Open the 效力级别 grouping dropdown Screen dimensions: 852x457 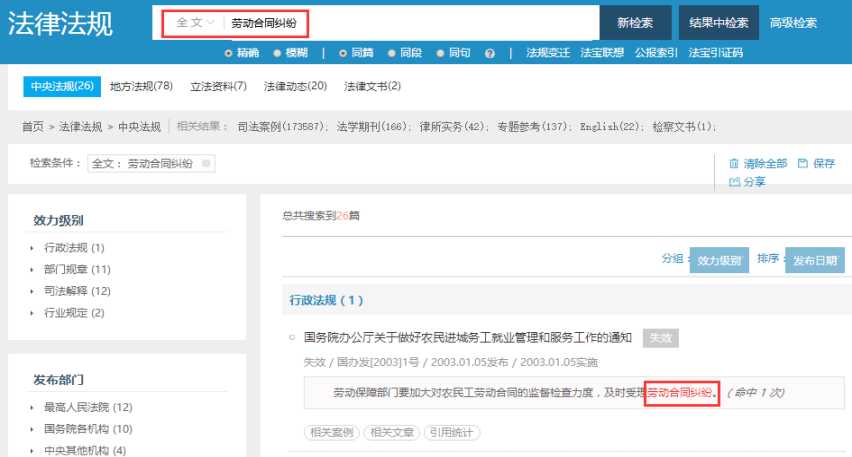click(x=719, y=260)
